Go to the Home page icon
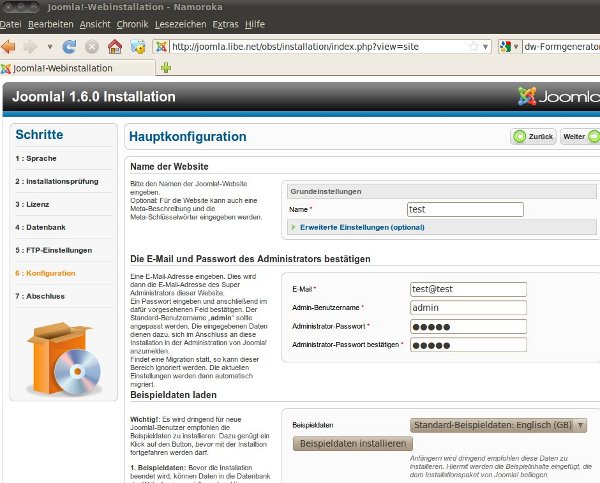600x483 pixels. pyautogui.click(x=115, y=47)
